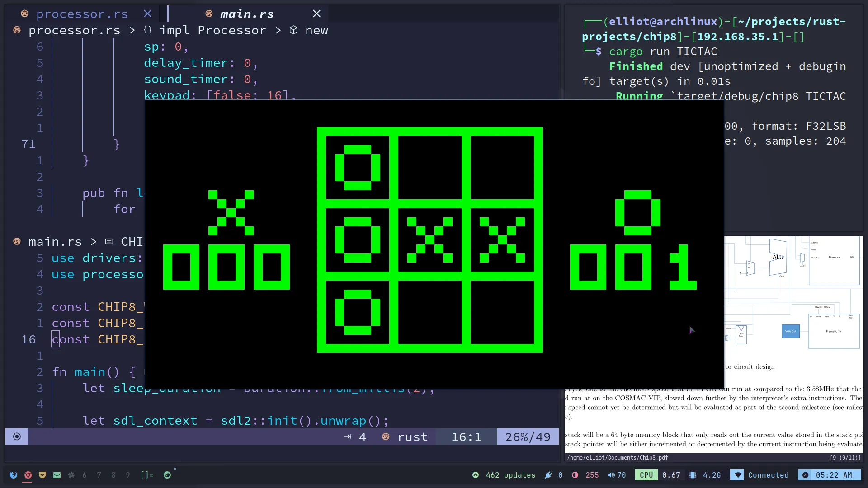Open Chrome from the taskbar
The image size is (868, 488).
(x=28, y=475)
